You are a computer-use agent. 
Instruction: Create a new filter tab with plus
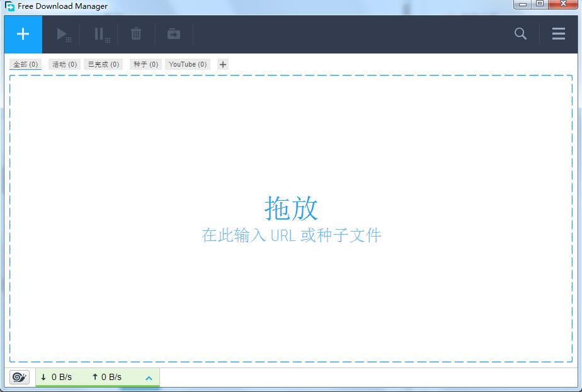click(223, 64)
